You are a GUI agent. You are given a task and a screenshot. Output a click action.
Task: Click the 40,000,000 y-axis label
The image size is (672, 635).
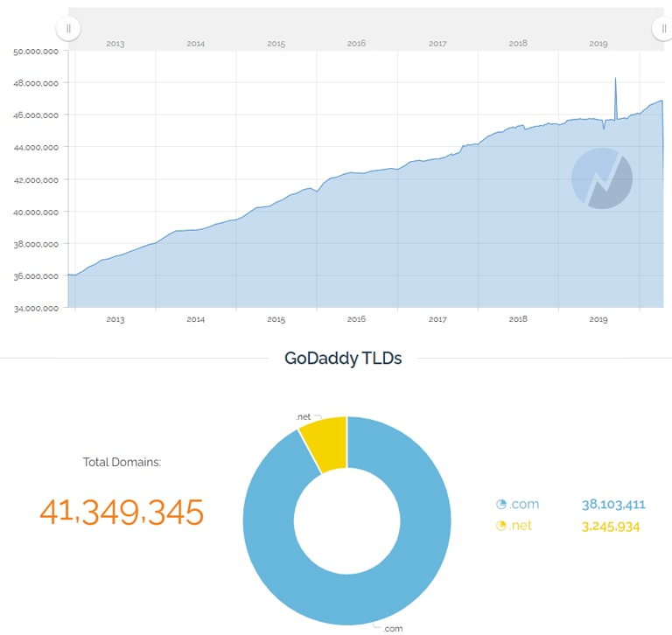click(x=36, y=212)
